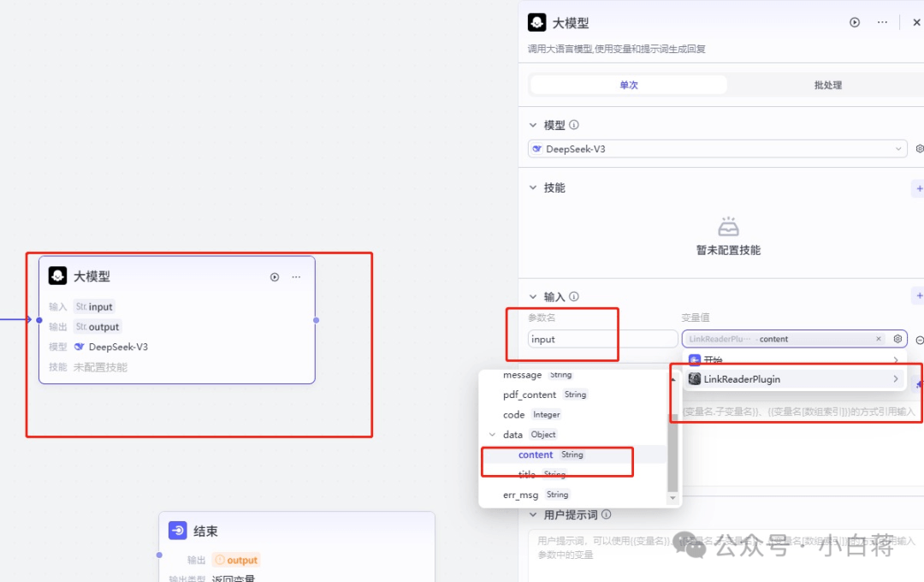Collapse the data Object tree node

click(x=493, y=435)
